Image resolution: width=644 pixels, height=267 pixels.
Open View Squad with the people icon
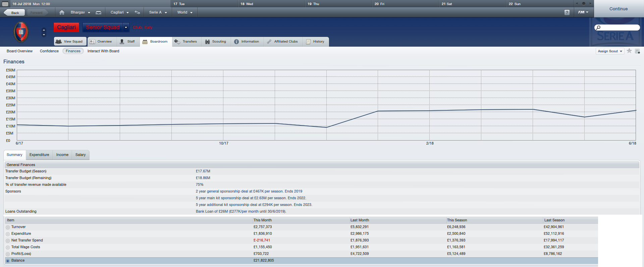[70, 42]
